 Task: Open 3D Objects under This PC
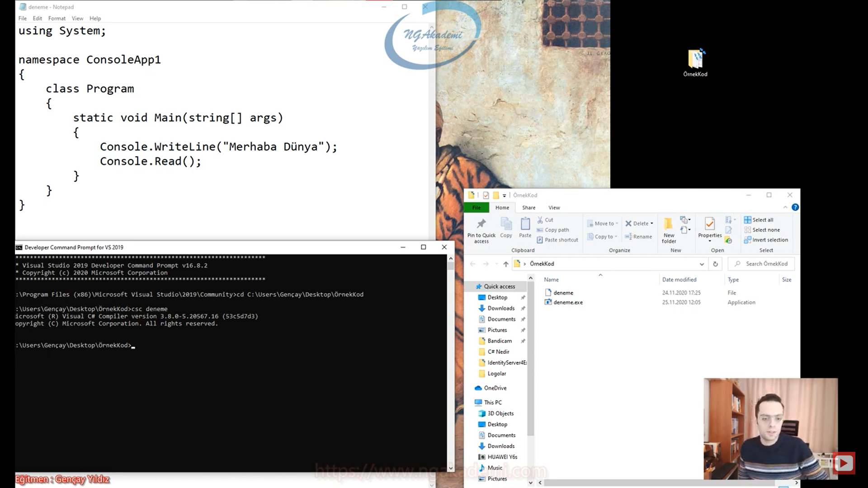(x=500, y=413)
